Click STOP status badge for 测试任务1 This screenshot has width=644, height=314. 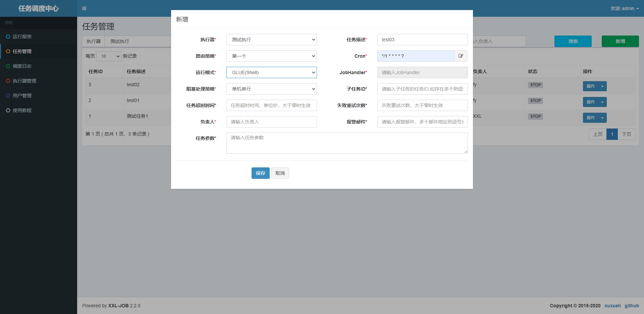[536, 116]
